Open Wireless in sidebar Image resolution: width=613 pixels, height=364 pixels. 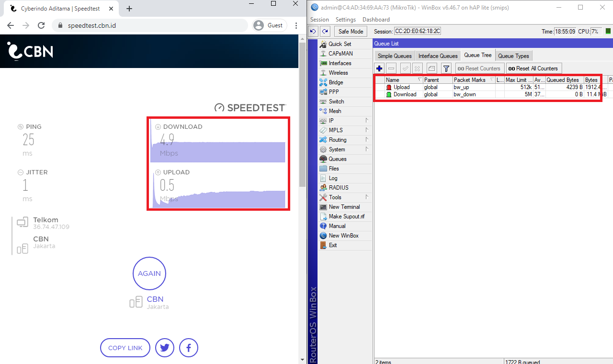(338, 73)
